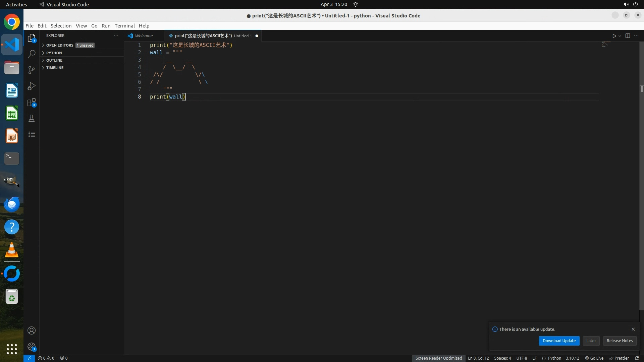Screen dimensions: 644x362
Task: Open the Search view in activity bar
Action: point(32,54)
